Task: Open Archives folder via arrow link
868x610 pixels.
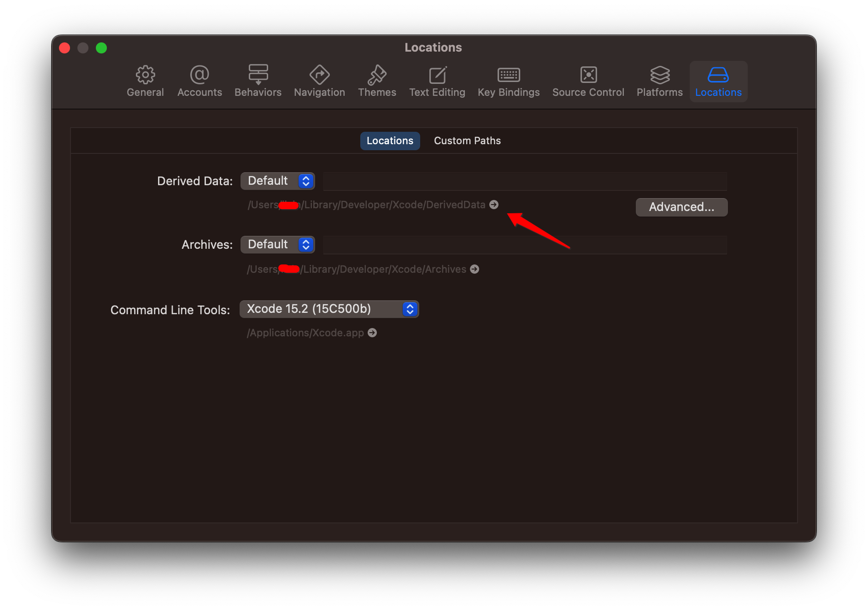Action: (474, 269)
